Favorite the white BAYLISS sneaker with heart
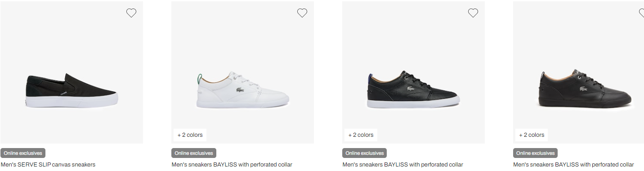The height and width of the screenshot is (171, 644). click(302, 13)
